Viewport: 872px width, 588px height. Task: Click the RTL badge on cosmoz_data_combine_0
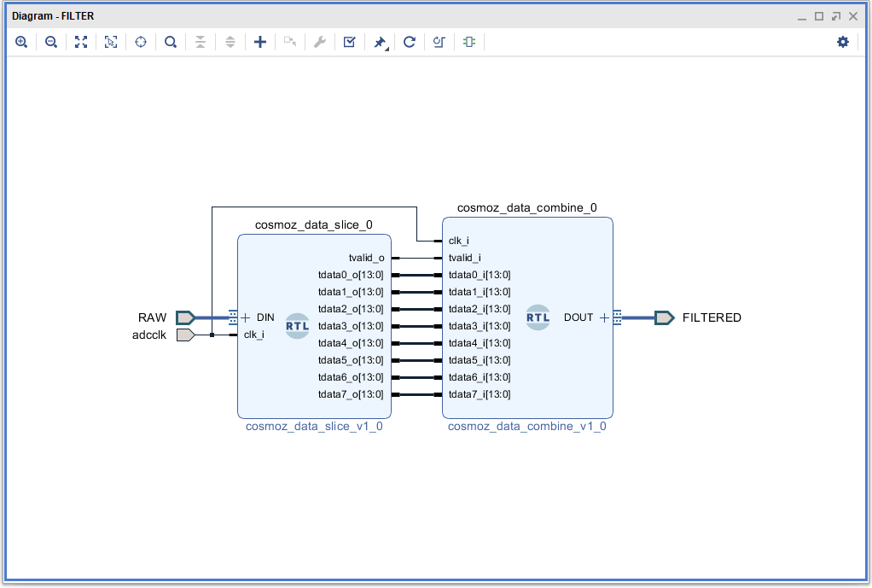pyautogui.click(x=538, y=317)
